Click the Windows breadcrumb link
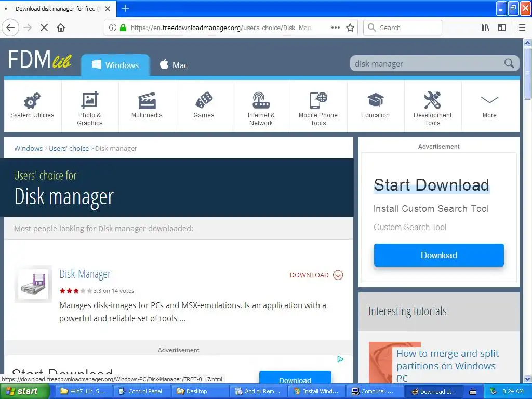 click(28, 148)
